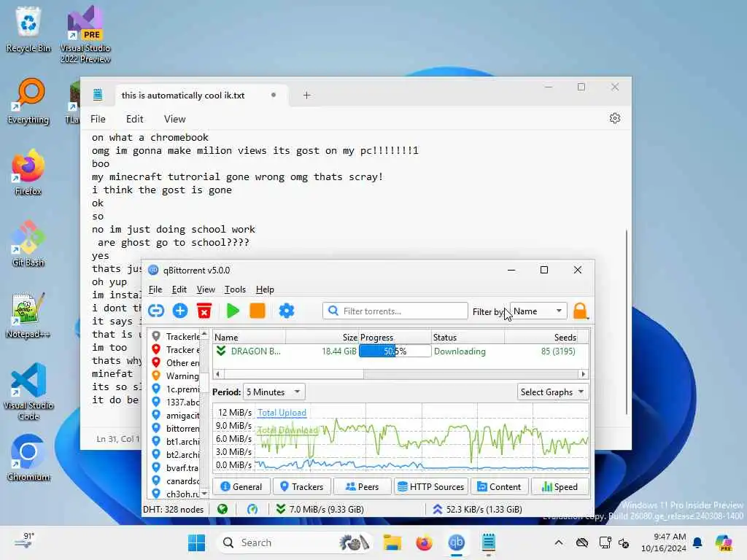Toggle alternative speed limits icon in status bar
Screen dimensions: 747x560
(x=252, y=509)
